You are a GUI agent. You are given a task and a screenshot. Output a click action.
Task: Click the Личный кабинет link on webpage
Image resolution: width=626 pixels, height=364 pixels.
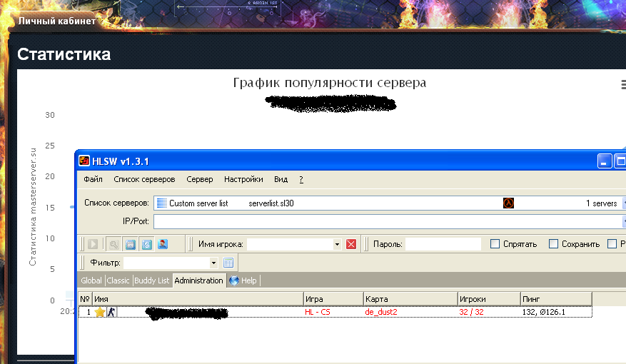click(x=56, y=21)
